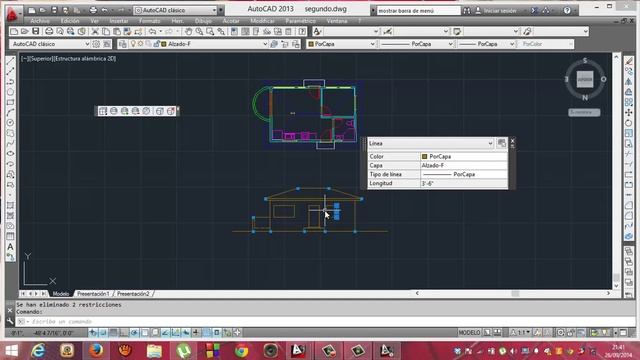
Task: Switch to Presentación1 layout tab
Action: click(x=93, y=293)
